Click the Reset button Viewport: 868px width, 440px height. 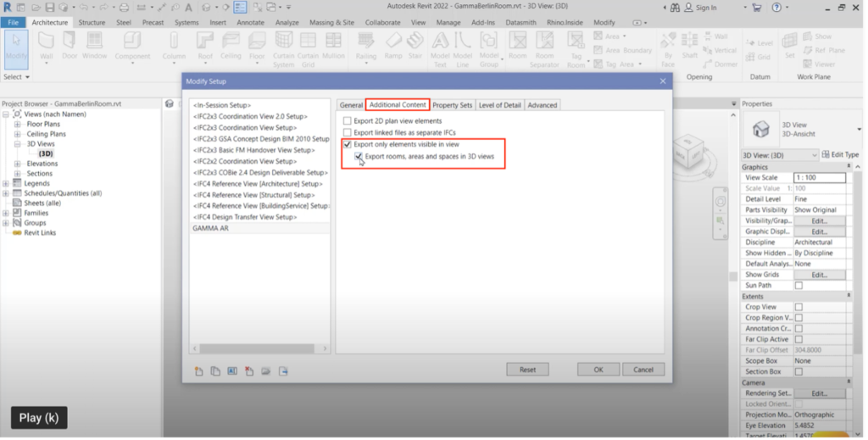pos(527,370)
